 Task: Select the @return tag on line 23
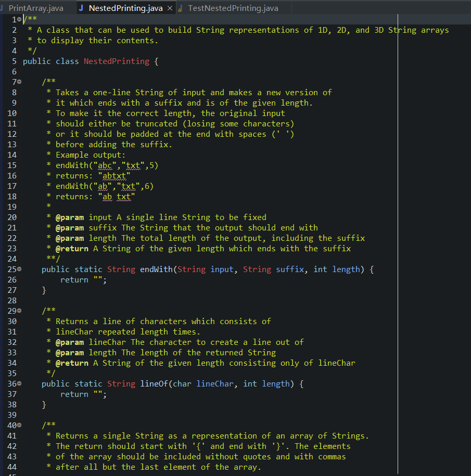[x=71, y=248]
